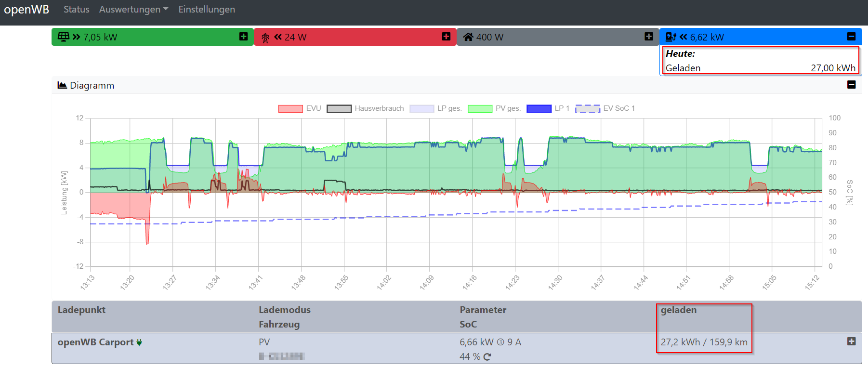This screenshot has width=868, height=367.
Task: Expand the green PV power card
Action: [244, 37]
